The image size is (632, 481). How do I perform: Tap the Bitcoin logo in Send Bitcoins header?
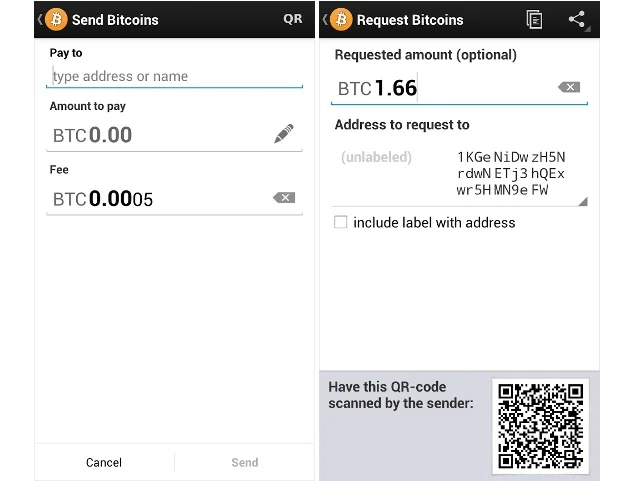(x=56, y=19)
